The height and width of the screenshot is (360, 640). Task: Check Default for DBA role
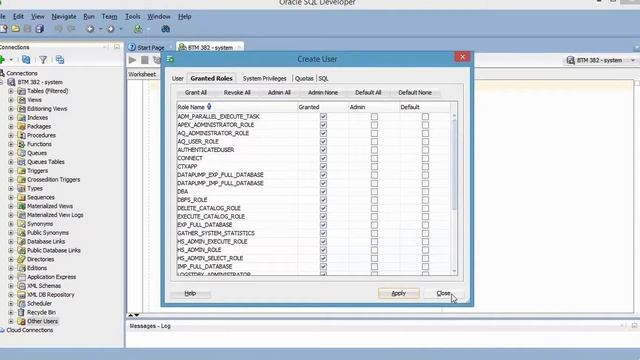(425, 191)
